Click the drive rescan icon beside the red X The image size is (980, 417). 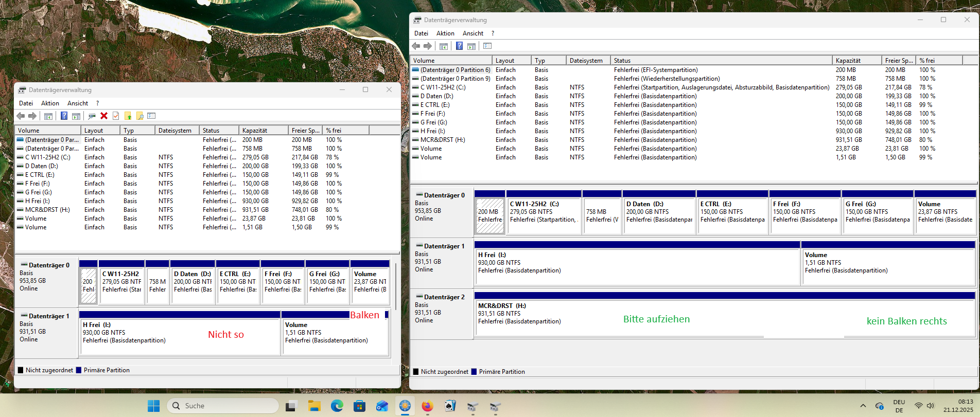pyautogui.click(x=92, y=116)
